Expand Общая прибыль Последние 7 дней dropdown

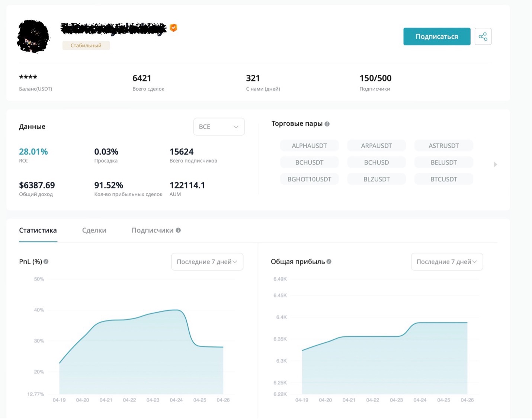click(x=447, y=262)
